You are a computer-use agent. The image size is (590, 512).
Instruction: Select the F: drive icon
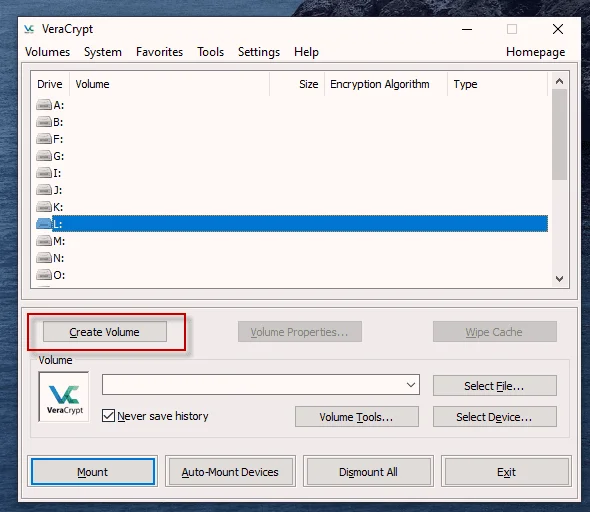pos(44,139)
